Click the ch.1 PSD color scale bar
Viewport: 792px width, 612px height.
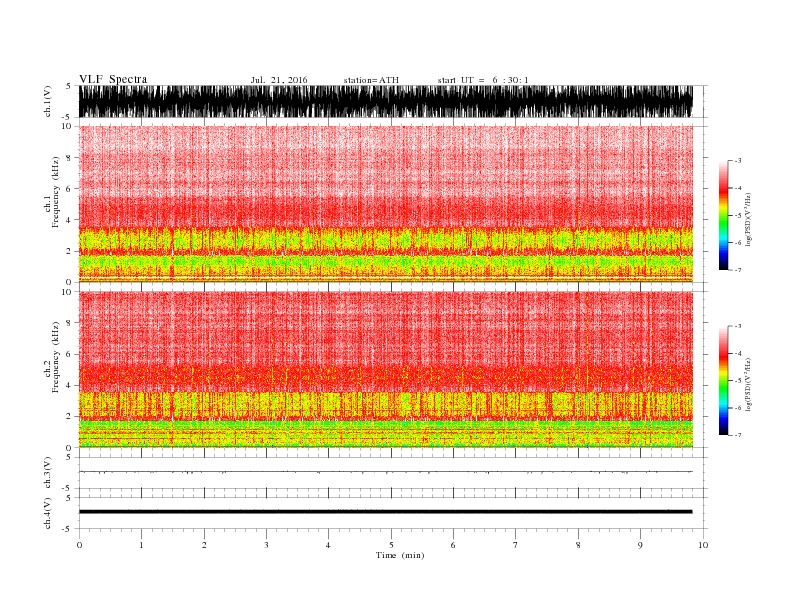click(724, 216)
